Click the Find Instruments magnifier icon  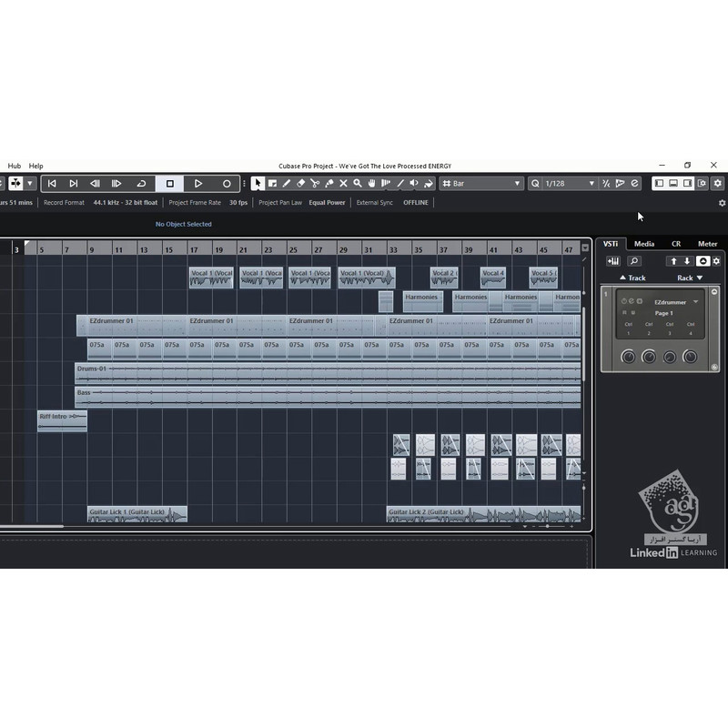click(634, 261)
